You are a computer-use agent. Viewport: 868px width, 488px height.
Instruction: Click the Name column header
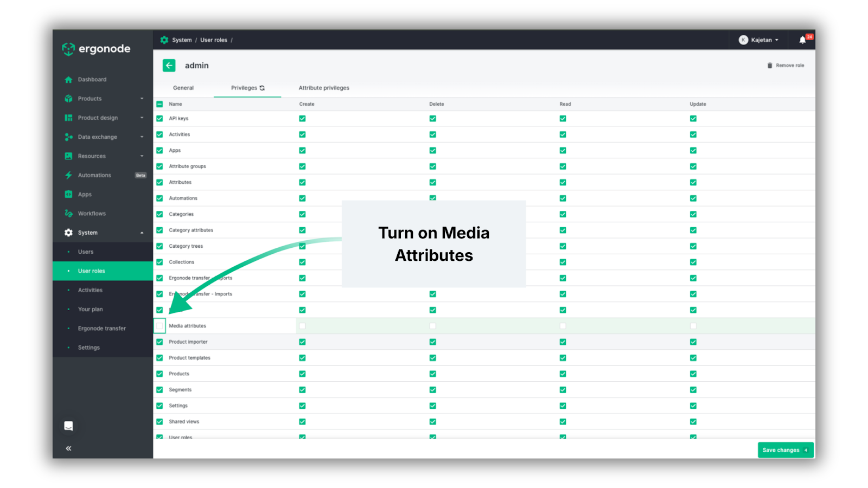pyautogui.click(x=175, y=104)
